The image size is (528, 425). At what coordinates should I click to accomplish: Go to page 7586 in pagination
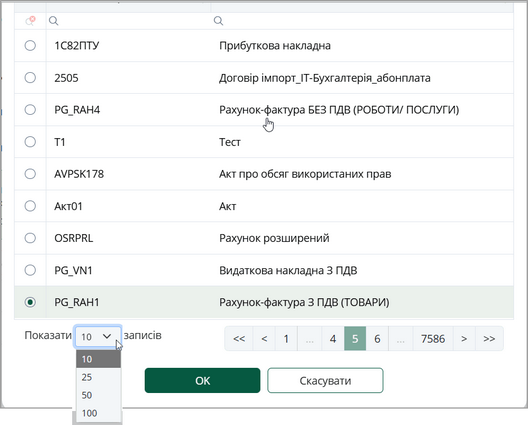tap(433, 338)
